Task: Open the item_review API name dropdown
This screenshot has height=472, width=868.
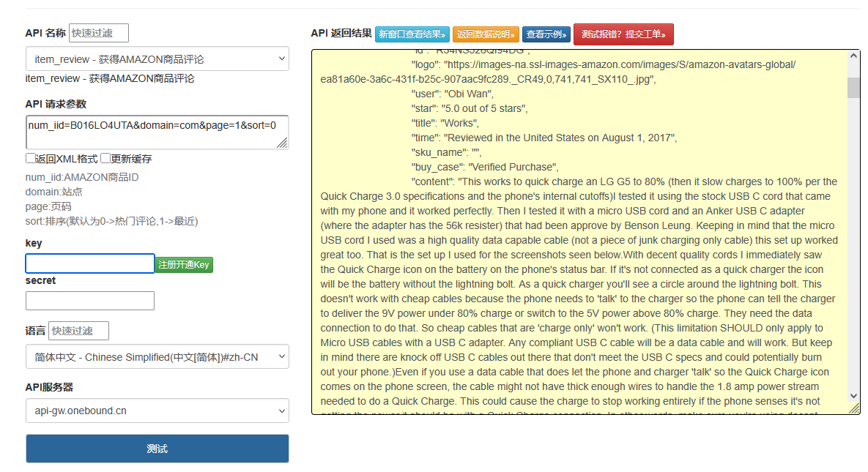Action: pos(157,59)
